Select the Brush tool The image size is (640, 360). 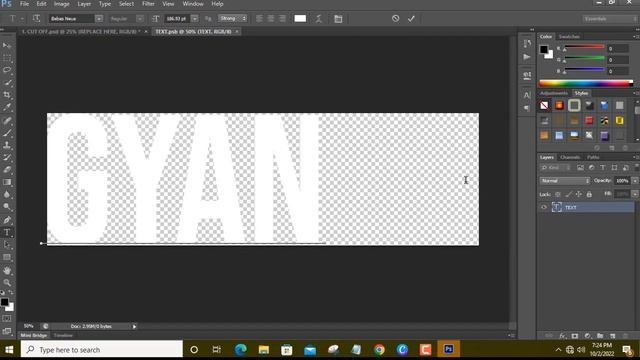click(7, 133)
